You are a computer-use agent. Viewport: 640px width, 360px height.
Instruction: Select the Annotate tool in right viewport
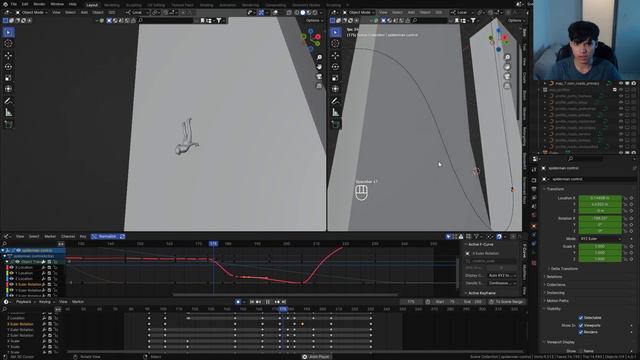click(336, 101)
